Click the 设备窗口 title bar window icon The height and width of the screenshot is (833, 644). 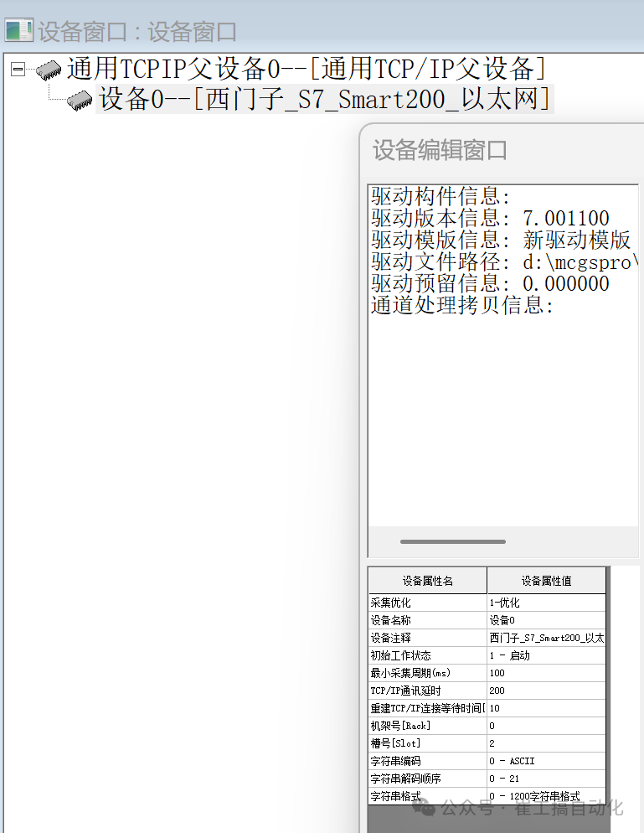point(19,30)
